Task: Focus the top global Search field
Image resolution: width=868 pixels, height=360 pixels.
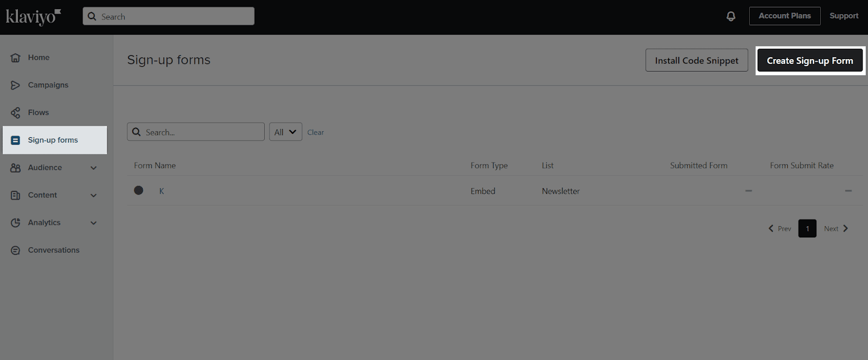Action: tap(169, 16)
